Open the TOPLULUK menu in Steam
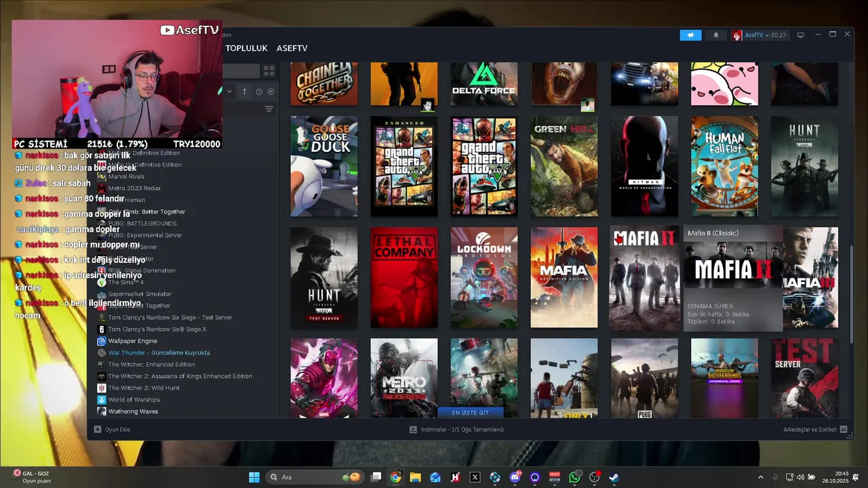868x488 pixels. (246, 48)
